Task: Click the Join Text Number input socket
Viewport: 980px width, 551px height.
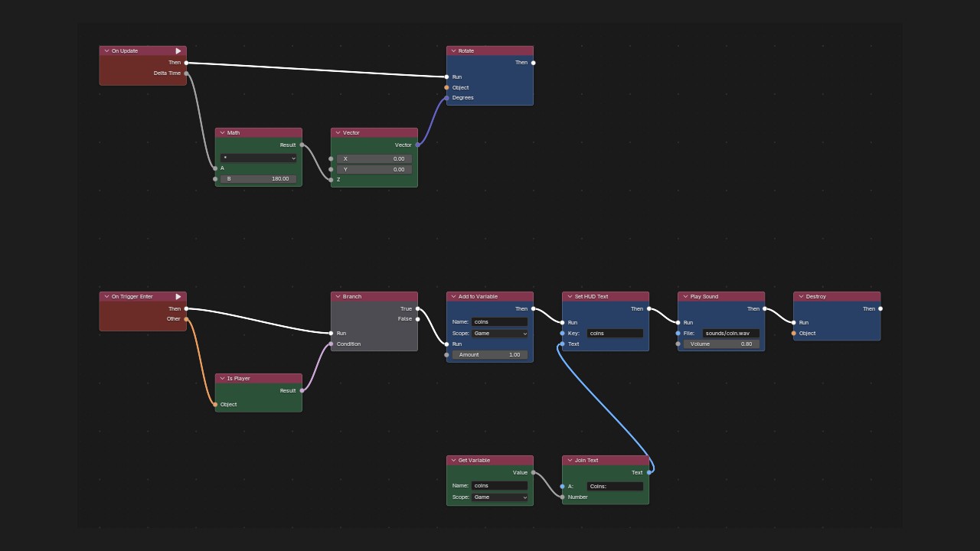Action: pyautogui.click(x=563, y=497)
